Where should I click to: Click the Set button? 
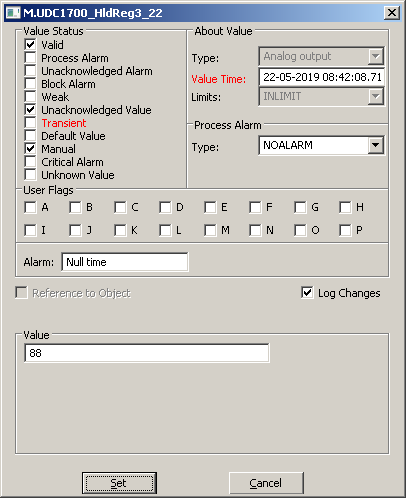point(119,483)
